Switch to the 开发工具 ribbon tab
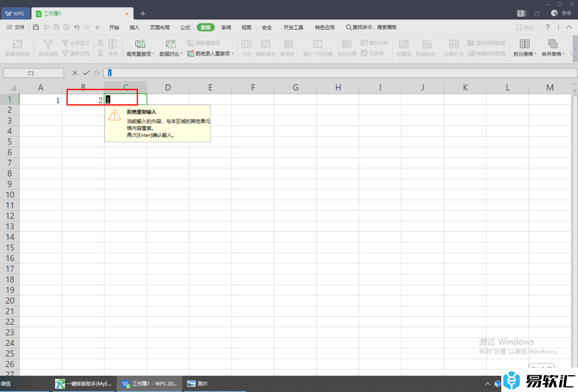The width and height of the screenshot is (578, 392). (x=294, y=28)
